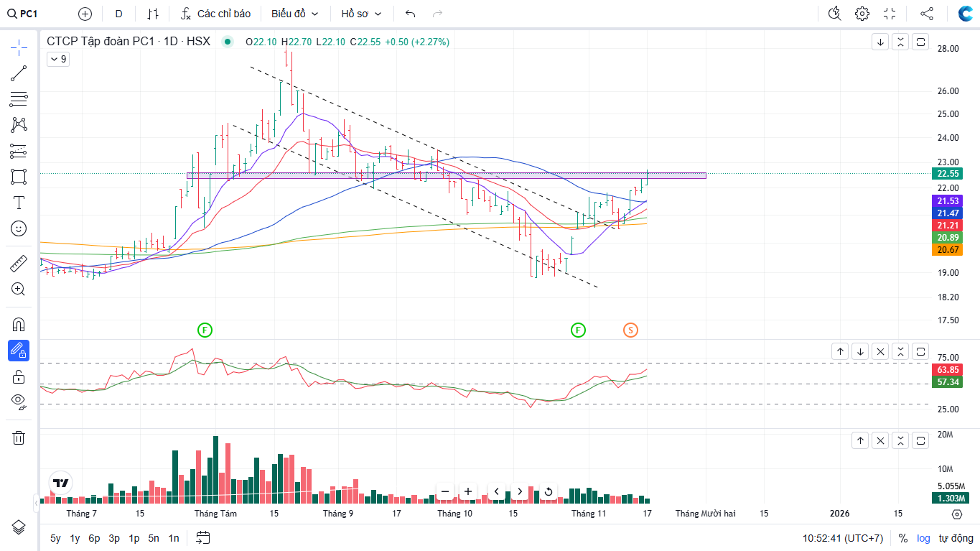Click the trash icon to remove drawings
The height and width of the screenshot is (551, 980).
19,437
